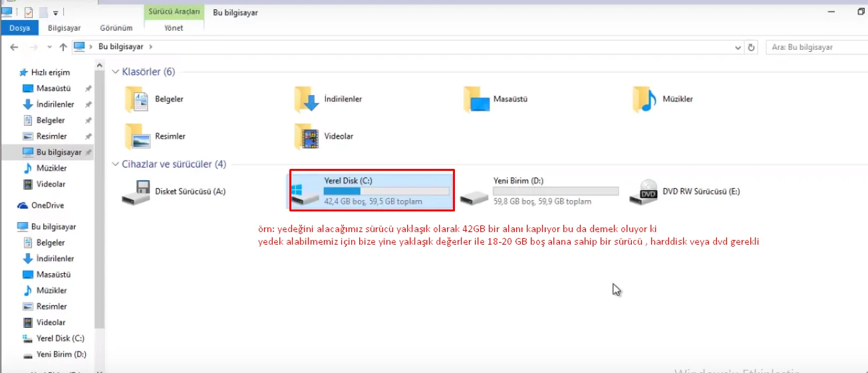Click the Yerel Disk (C:) usage bar
The image size is (868, 373).
(x=386, y=191)
